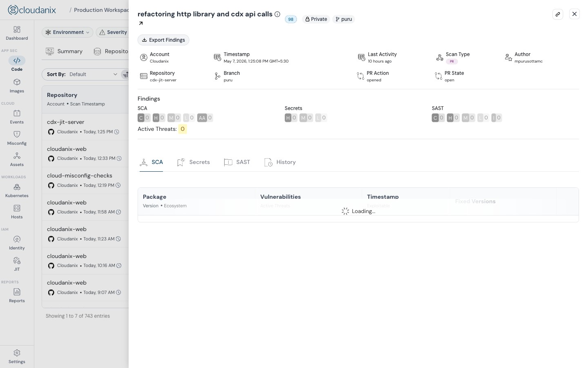The width and height of the screenshot is (588, 368).
Task: Click the SCA critical count badge
Action: pyautogui.click(x=144, y=118)
